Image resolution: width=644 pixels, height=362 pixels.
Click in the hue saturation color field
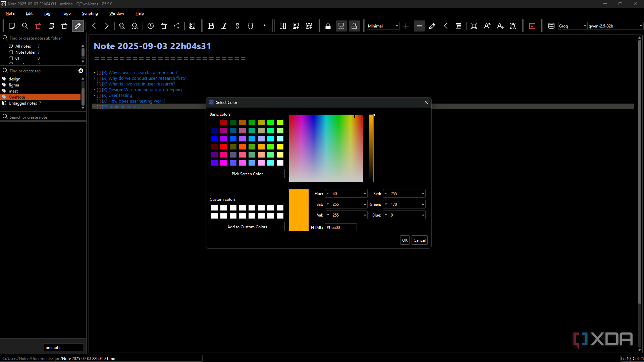(326, 148)
